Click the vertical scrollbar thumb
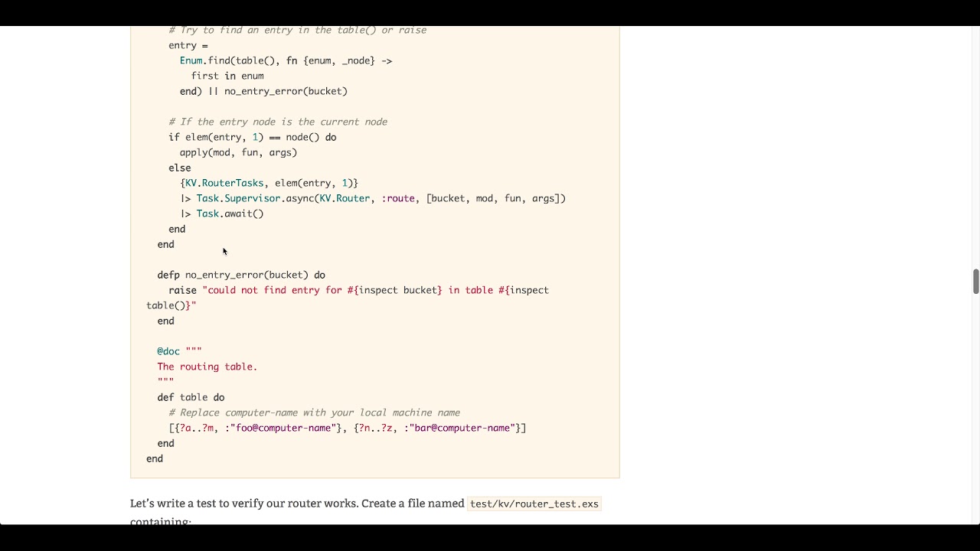 pyautogui.click(x=976, y=281)
